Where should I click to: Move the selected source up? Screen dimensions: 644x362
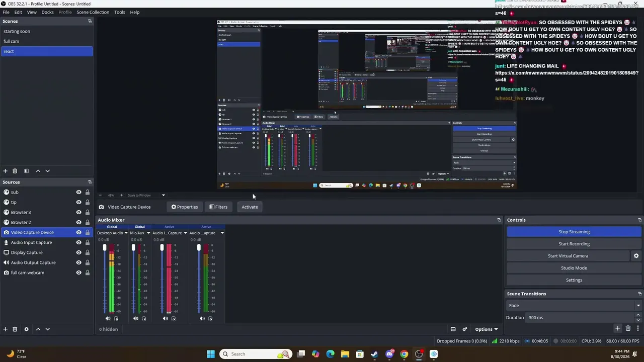[38, 329]
